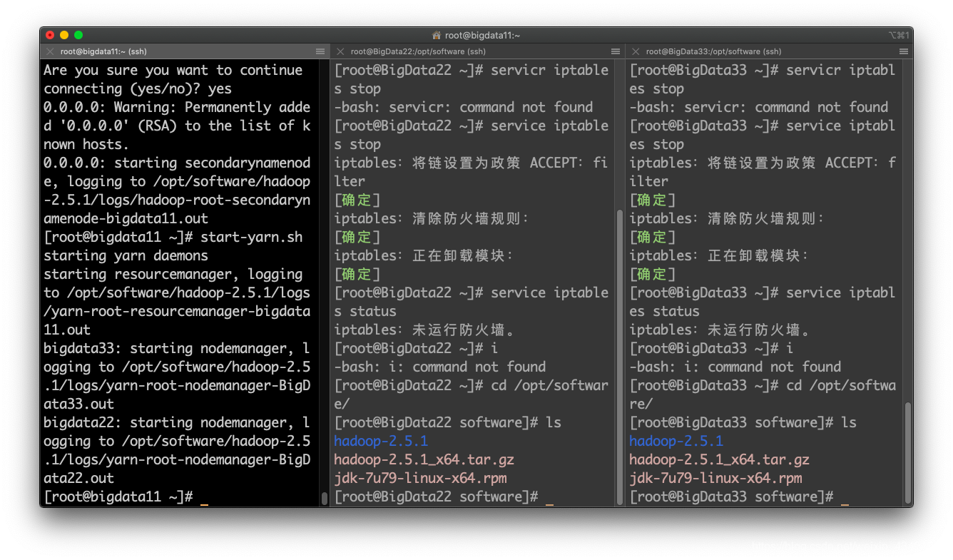Click the bigdata11 command prompt cursor line
The height and width of the screenshot is (560, 953).
(126, 497)
